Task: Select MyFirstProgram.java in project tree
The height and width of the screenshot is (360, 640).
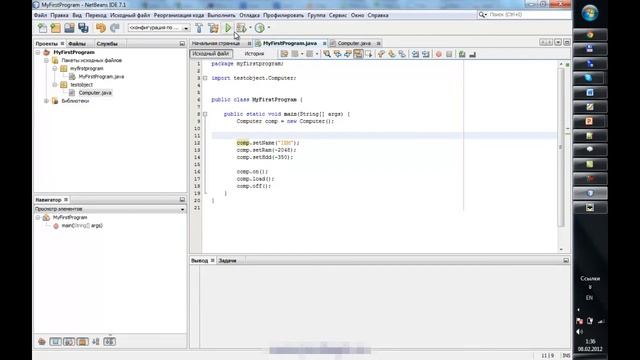Action: click(x=101, y=77)
